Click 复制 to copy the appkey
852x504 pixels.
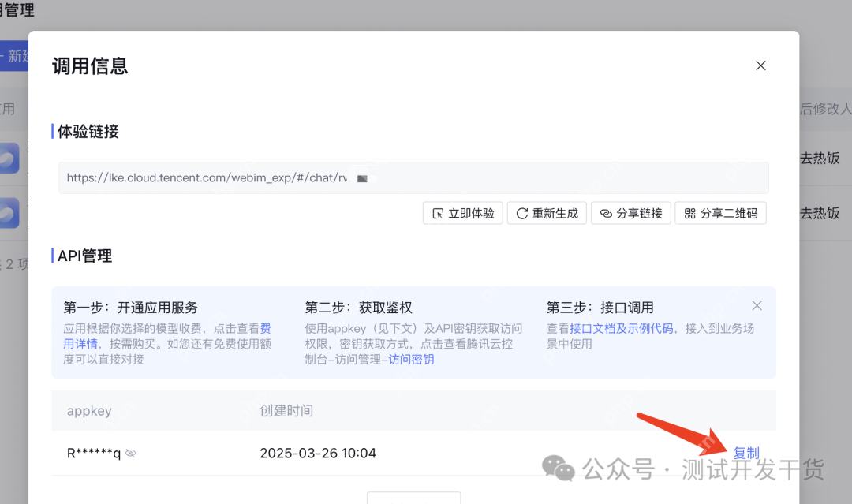point(745,453)
